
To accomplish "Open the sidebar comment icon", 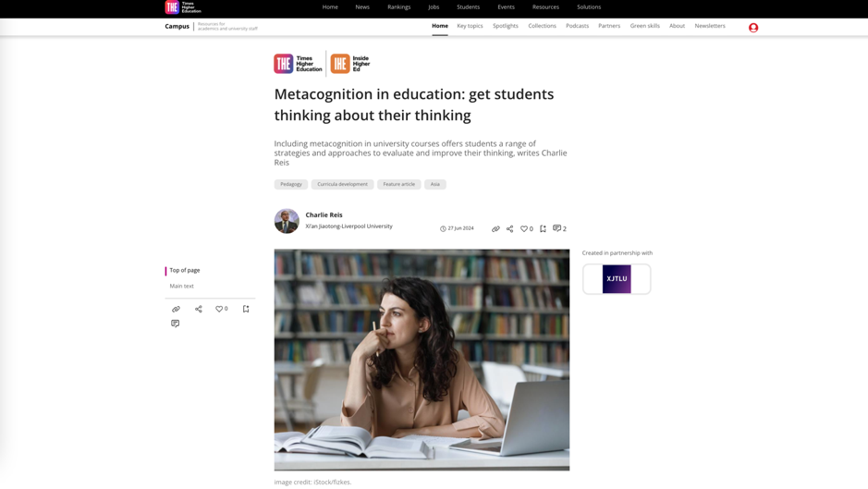I will [175, 324].
